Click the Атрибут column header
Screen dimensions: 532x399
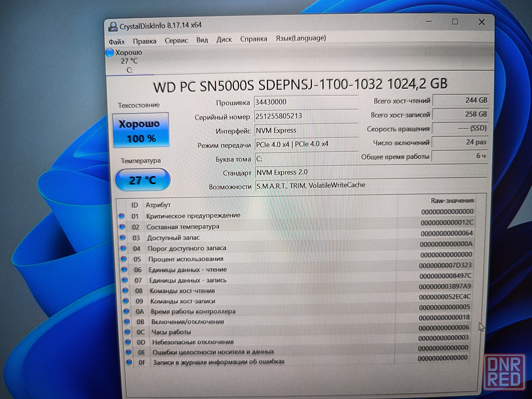tap(158, 205)
